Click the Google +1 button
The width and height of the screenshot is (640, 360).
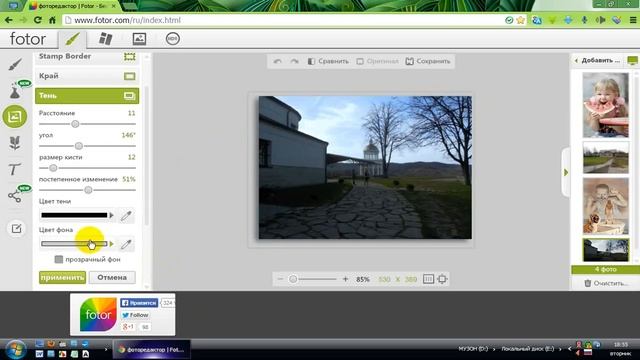(128, 327)
